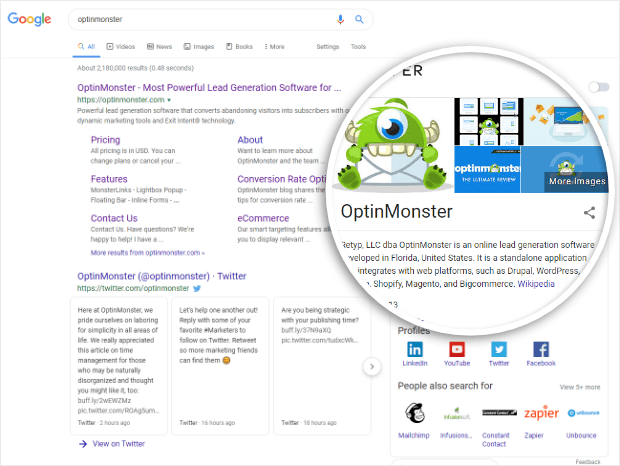Open OptinMonster Most Powerful Lead Generation result

click(x=209, y=87)
